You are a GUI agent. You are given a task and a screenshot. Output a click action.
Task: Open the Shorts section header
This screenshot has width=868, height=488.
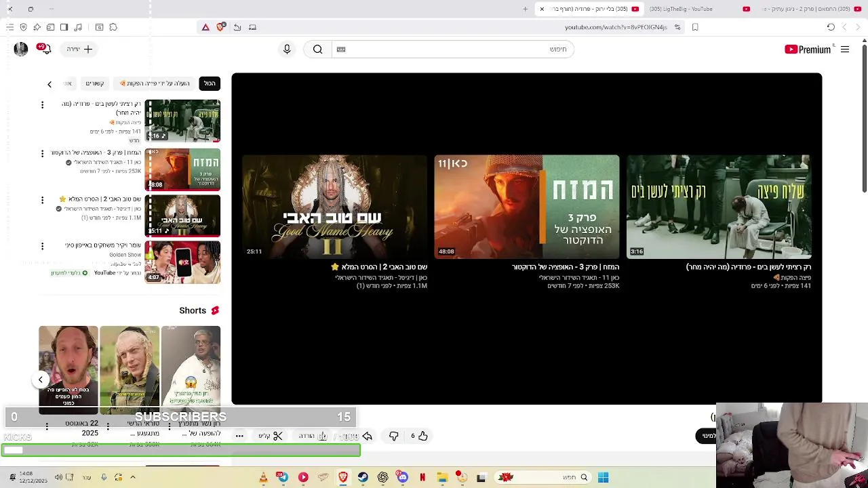point(199,310)
